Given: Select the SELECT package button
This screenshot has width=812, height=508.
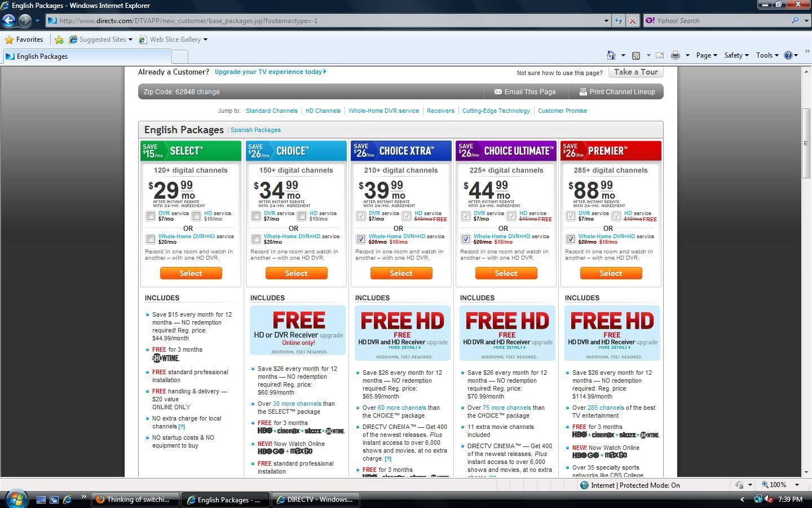Looking at the screenshot, I should (191, 273).
